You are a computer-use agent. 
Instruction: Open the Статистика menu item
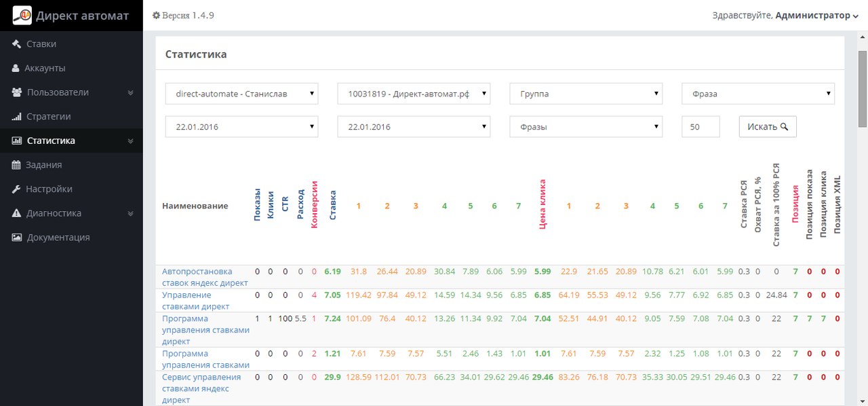coord(51,141)
